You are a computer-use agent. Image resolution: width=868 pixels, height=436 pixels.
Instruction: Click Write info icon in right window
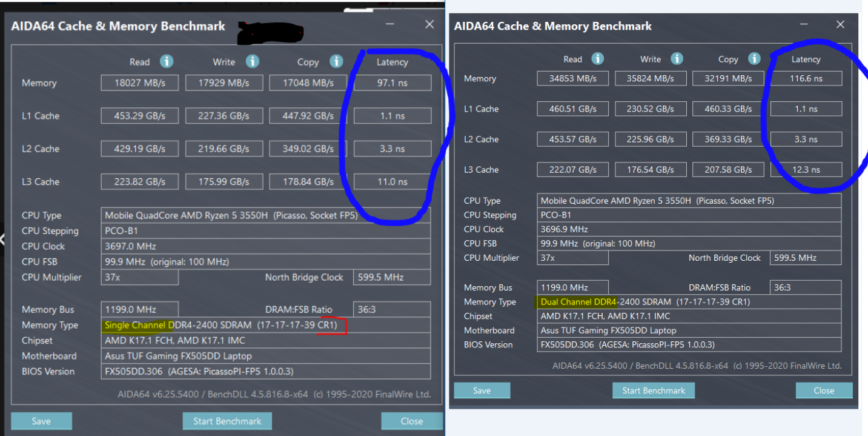coord(677,59)
